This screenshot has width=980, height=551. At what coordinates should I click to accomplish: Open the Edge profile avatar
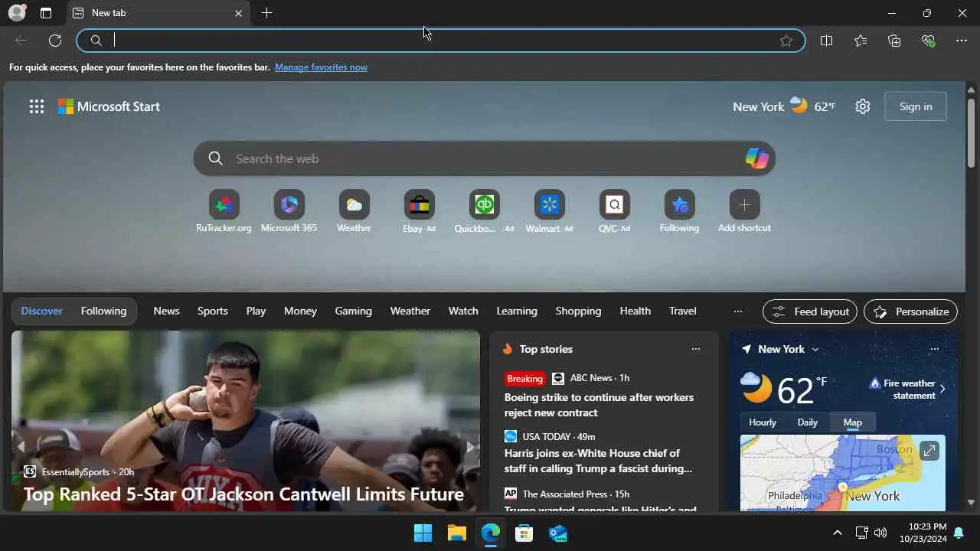(x=17, y=13)
